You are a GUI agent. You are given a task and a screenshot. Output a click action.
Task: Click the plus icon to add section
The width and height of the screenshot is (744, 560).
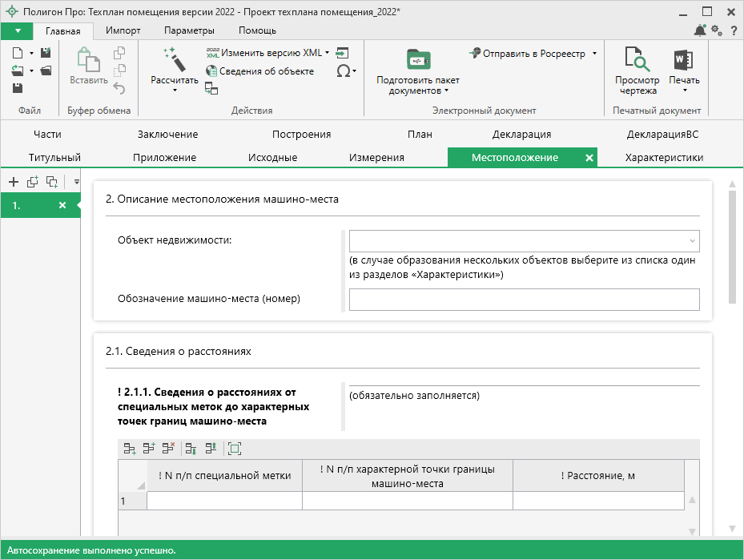(14, 182)
